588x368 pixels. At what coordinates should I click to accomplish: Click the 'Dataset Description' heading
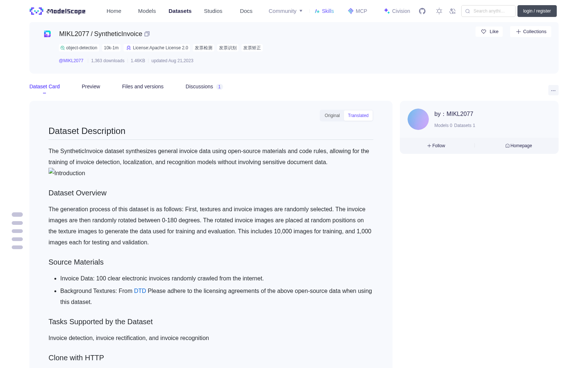[x=87, y=131]
